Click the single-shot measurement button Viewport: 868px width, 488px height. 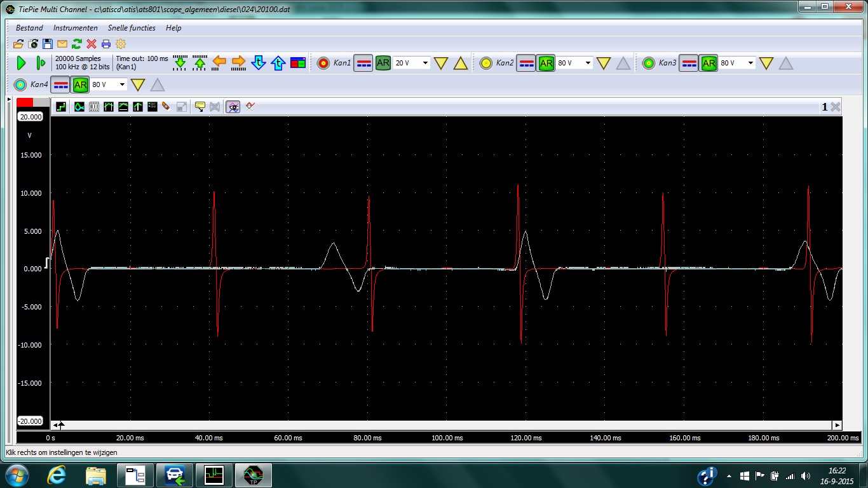[41, 63]
